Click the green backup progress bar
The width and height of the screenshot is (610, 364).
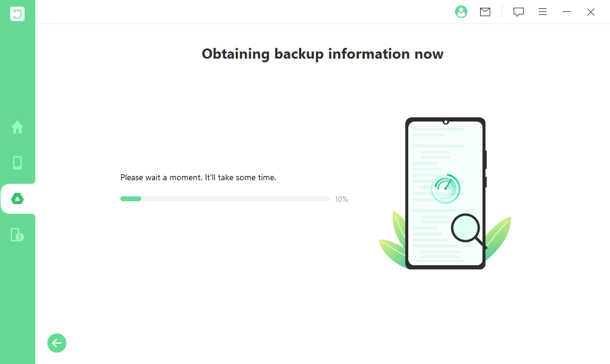[x=224, y=199]
